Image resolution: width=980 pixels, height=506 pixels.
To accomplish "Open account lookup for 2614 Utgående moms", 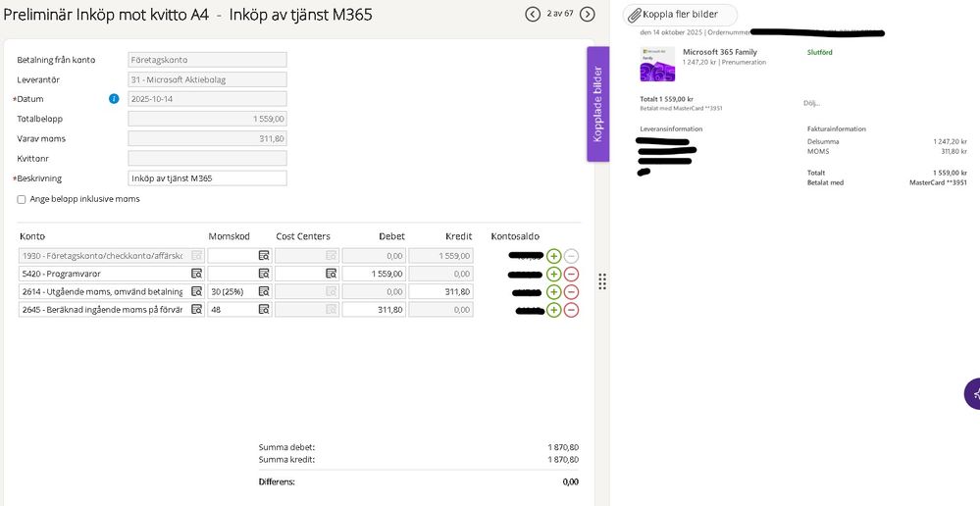I will pyautogui.click(x=196, y=291).
